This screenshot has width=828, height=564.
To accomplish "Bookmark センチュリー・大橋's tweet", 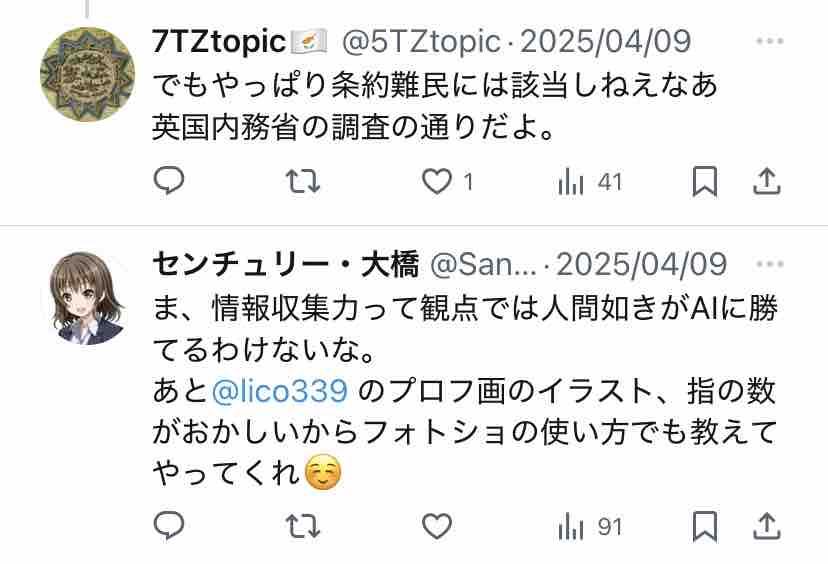I will (x=704, y=526).
